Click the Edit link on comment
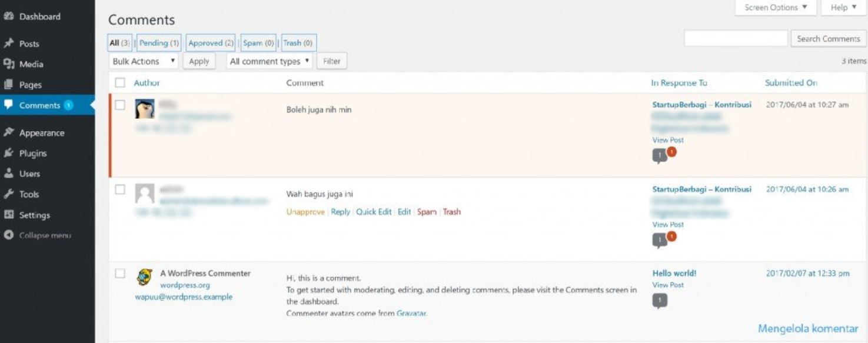Image resolution: width=868 pixels, height=343 pixels. pyautogui.click(x=404, y=212)
